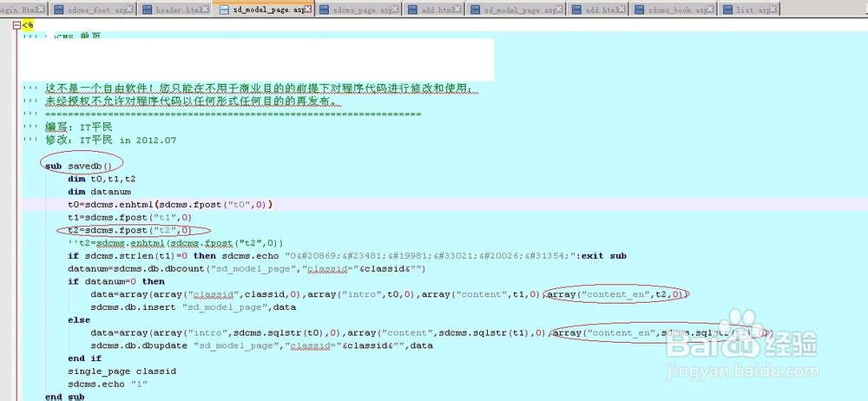This screenshot has height=401, width=868.
Task: Open the inactive sd_model_page.asp tab
Action: tap(516, 10)
